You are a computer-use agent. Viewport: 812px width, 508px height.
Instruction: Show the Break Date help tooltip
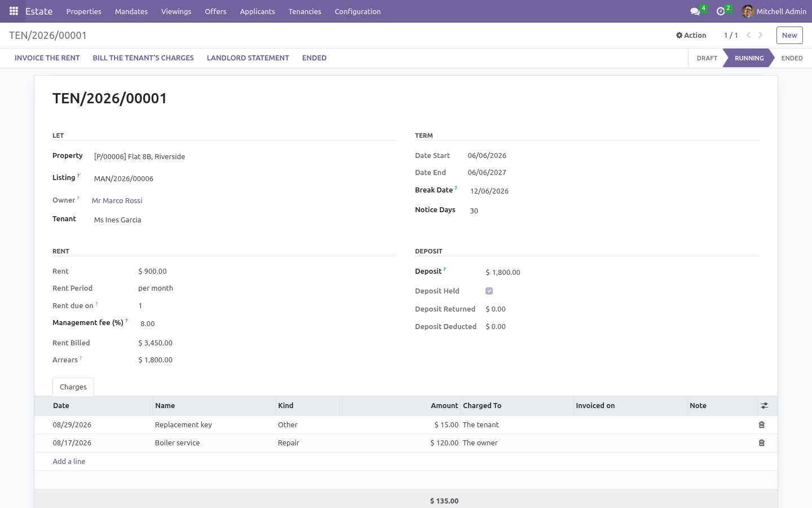pos(456,188)
